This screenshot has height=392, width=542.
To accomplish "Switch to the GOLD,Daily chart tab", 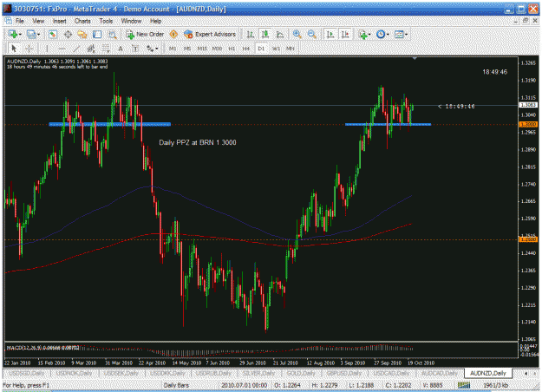I will (x=301, y=373).
